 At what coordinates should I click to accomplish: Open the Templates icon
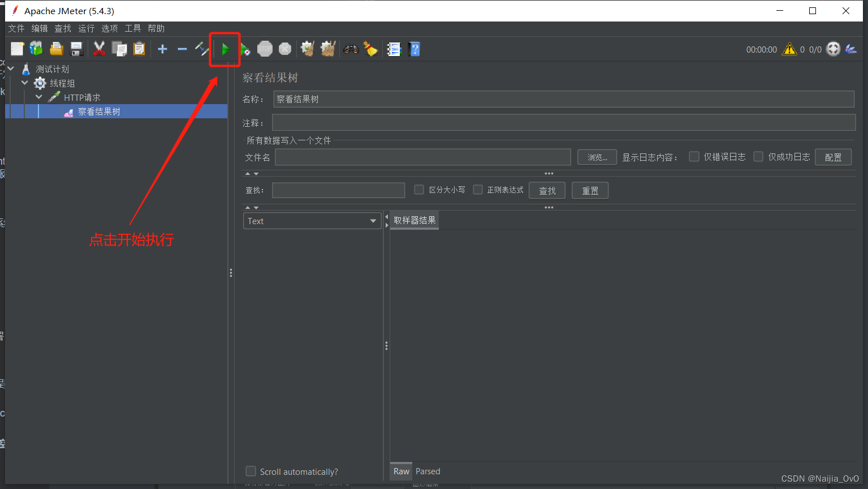click(x=36, y=49)
